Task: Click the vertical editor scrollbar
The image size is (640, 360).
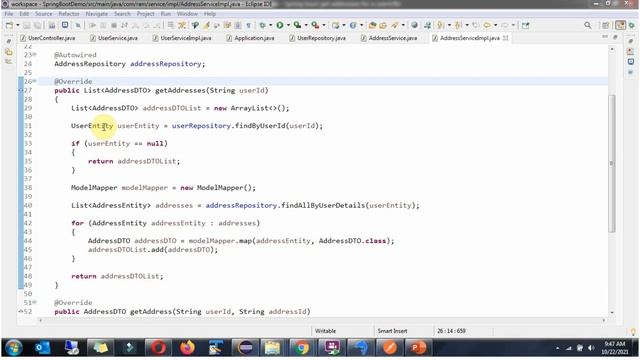Action: pyautogui.click(x=611, y=163)
